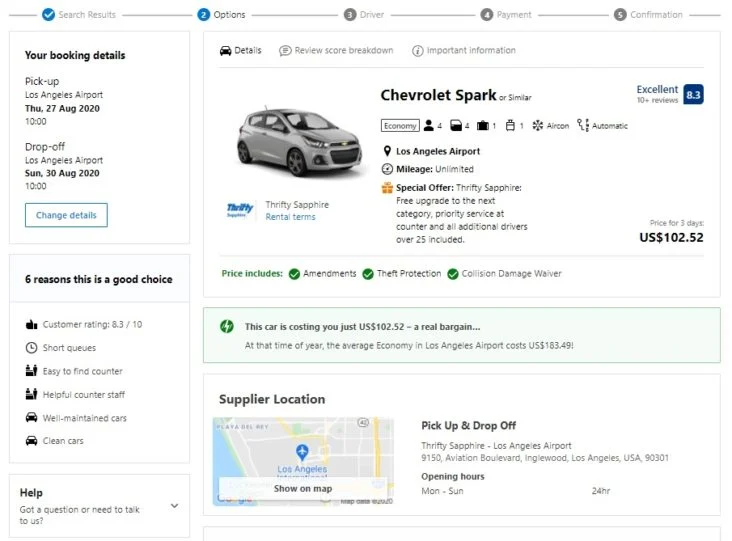Click the green lightning bargain icon
Image resolution: width=732 pixels, height=541 pixels.
tap(227, 326)
